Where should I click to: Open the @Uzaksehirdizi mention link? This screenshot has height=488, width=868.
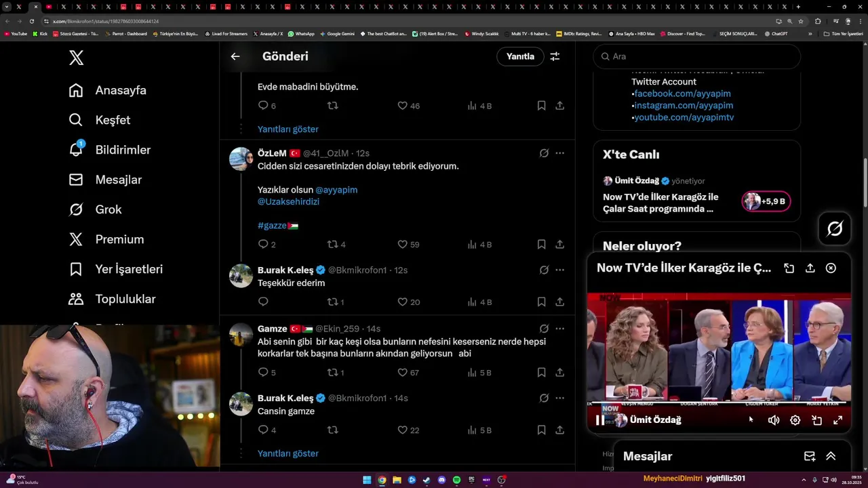(288, 201)
